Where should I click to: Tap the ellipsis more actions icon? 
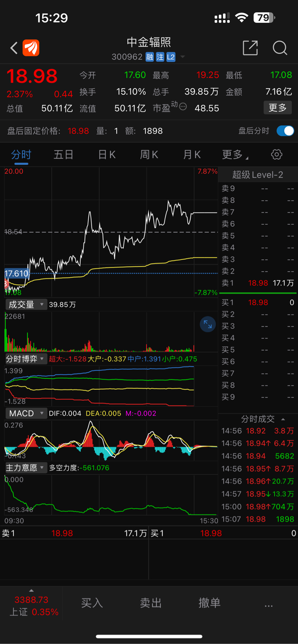tap(269, 606)
